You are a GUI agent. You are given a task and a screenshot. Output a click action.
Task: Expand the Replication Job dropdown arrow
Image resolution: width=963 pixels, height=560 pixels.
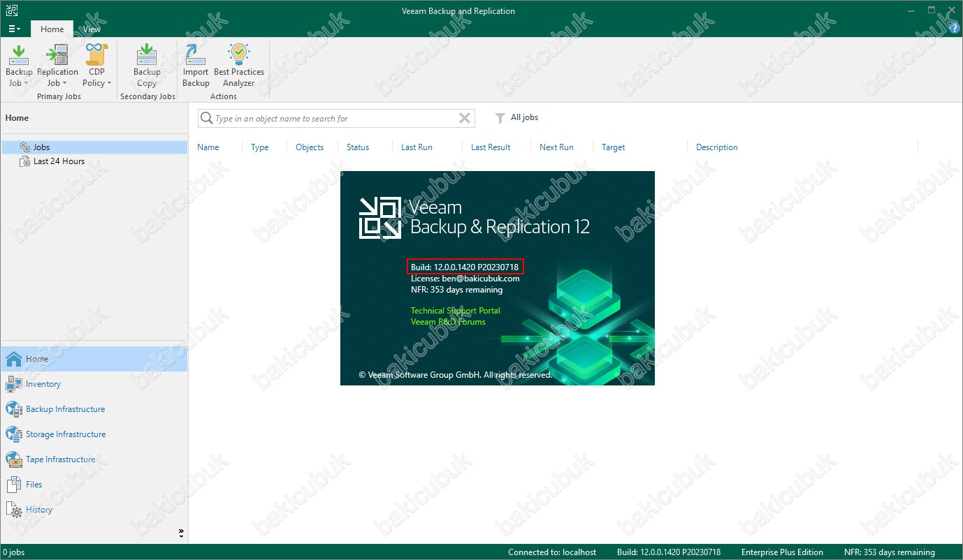(65, 83)
